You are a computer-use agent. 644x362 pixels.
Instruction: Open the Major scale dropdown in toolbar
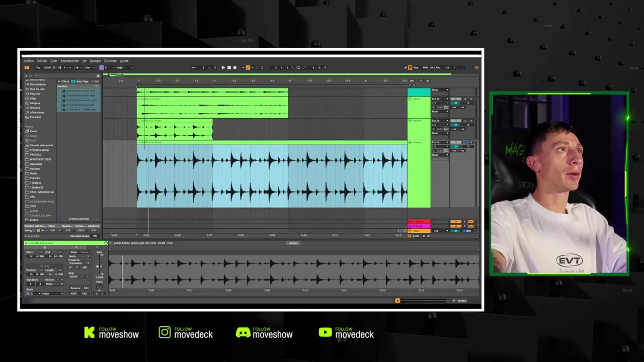click(124, 67)
